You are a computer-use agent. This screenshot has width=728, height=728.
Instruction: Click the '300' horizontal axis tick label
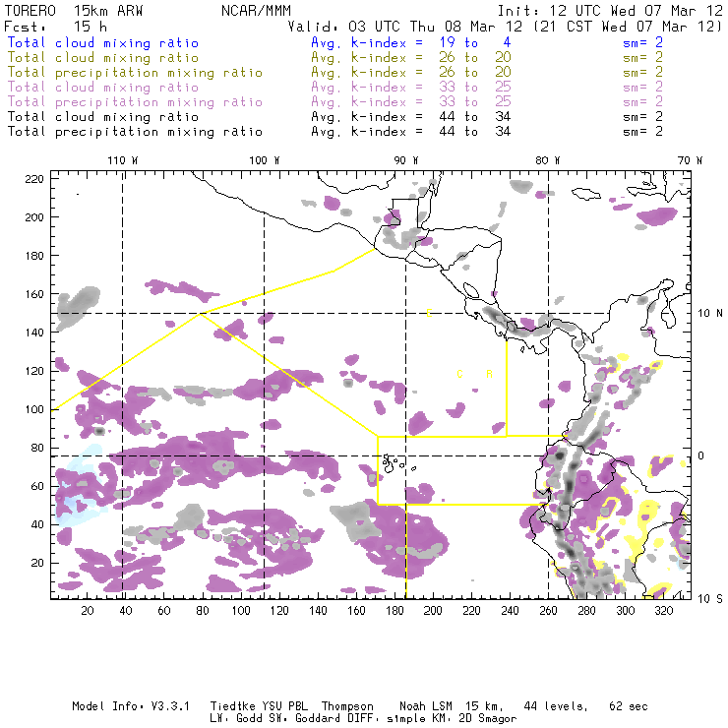[626, 611]
